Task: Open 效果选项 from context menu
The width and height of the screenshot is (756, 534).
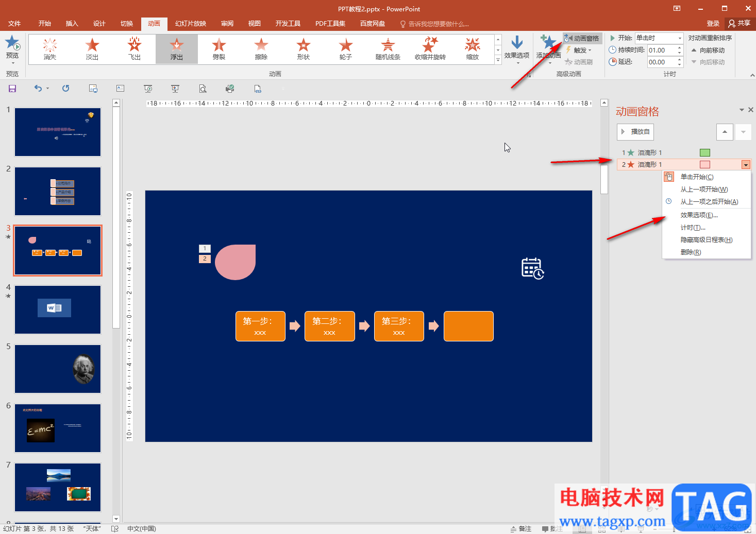Action: tap(707, 215)
